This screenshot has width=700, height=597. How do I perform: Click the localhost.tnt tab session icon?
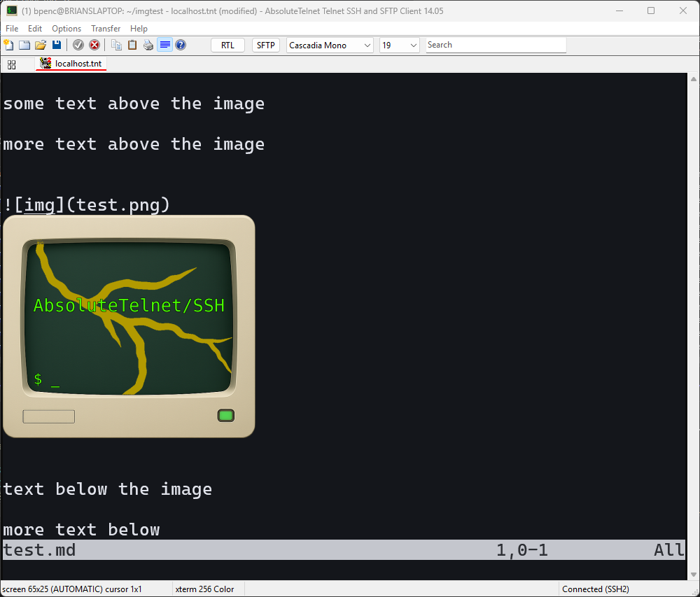(45, 63)
